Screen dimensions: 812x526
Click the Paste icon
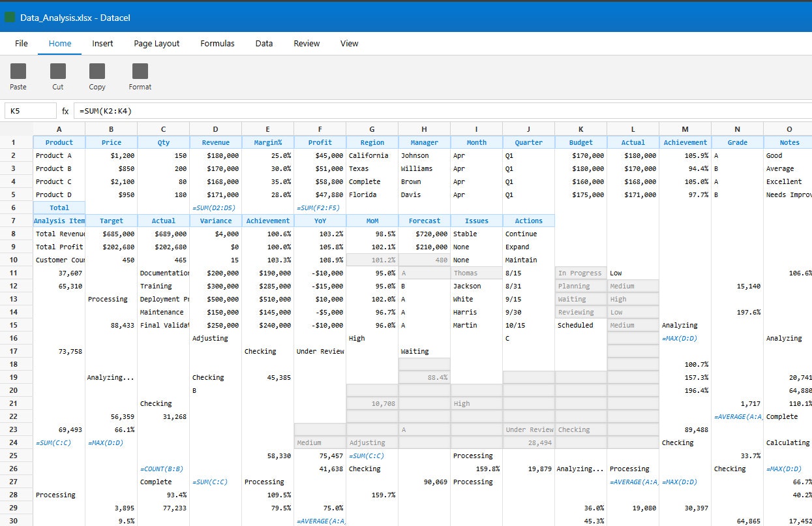click(18, 71)
